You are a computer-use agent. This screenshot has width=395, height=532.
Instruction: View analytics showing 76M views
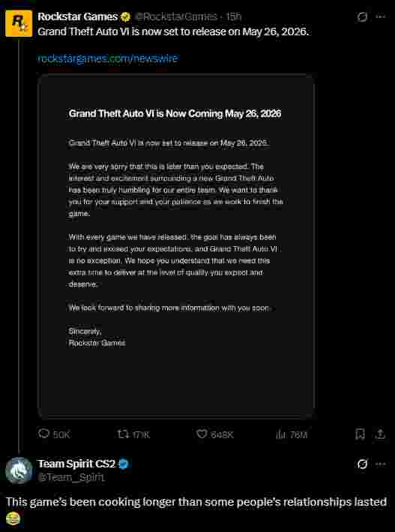click(x=292, y=434)
